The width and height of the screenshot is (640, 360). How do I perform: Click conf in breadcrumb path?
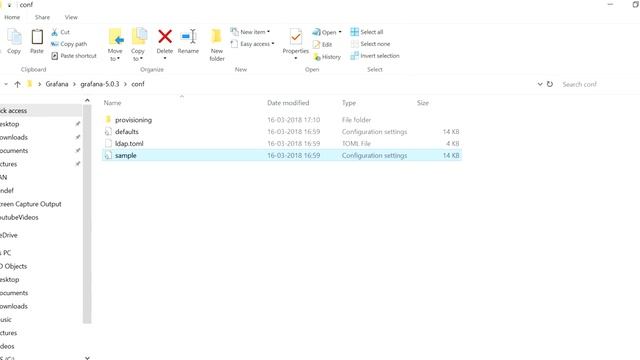pos(138,84)
